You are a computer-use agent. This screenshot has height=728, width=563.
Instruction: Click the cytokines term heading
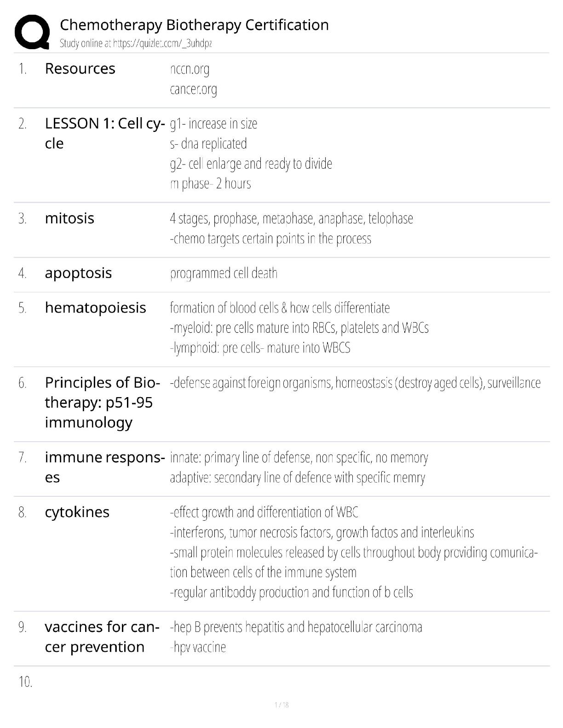[x=77, y=512]
